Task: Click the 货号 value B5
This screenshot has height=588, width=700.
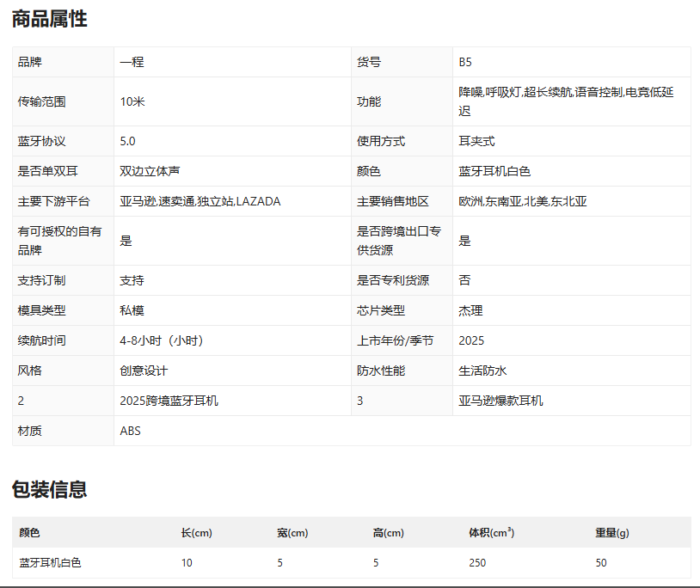Action: (465, 62)
